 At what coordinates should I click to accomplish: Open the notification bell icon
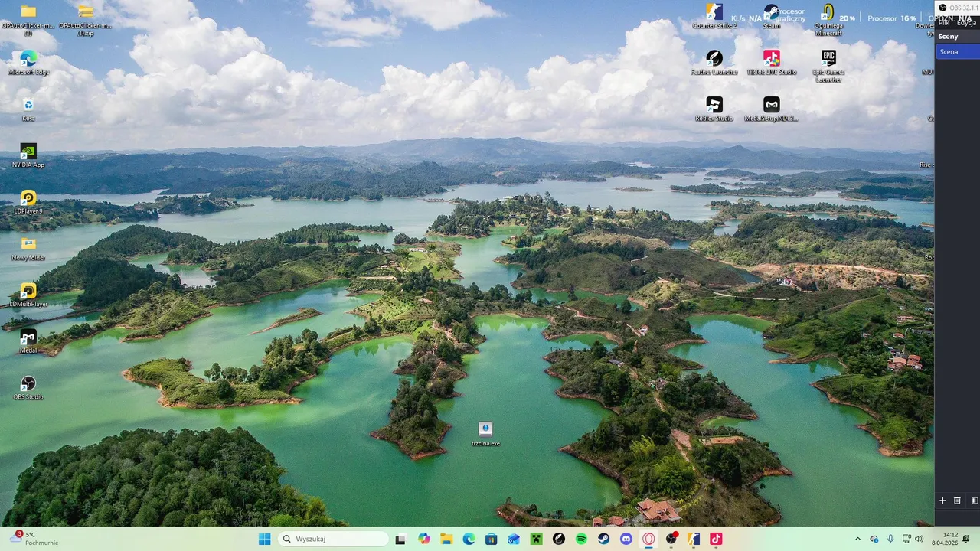pos(966,539)
